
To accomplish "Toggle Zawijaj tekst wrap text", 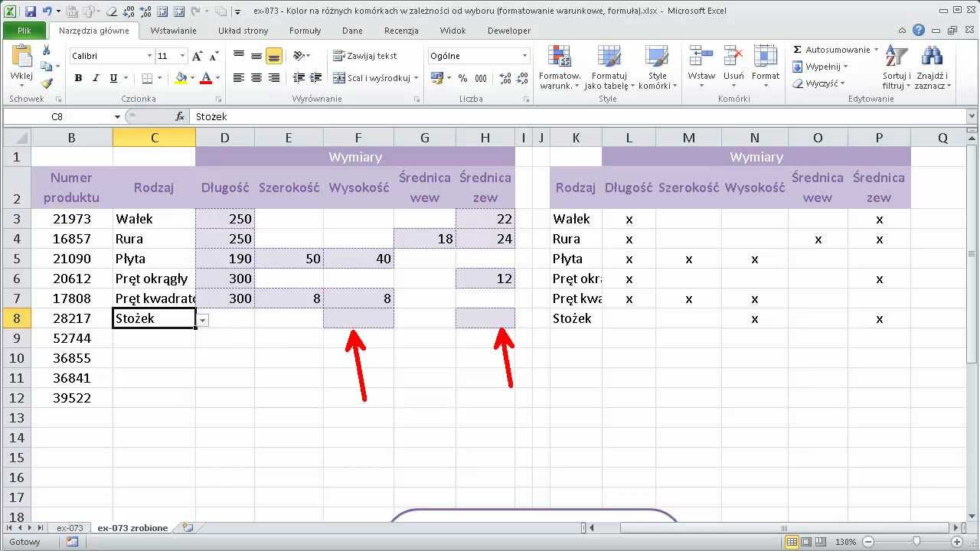I will click(365, 56).
